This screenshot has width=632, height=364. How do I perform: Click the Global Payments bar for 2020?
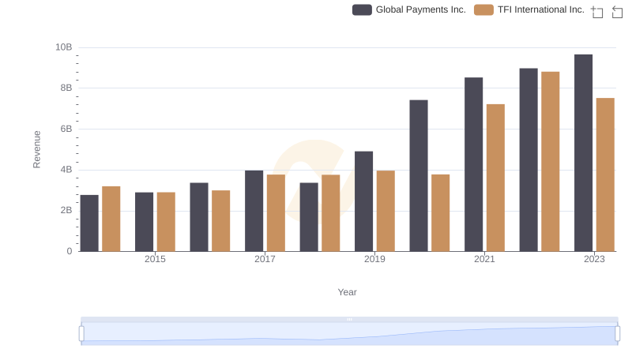pos(419,175)
